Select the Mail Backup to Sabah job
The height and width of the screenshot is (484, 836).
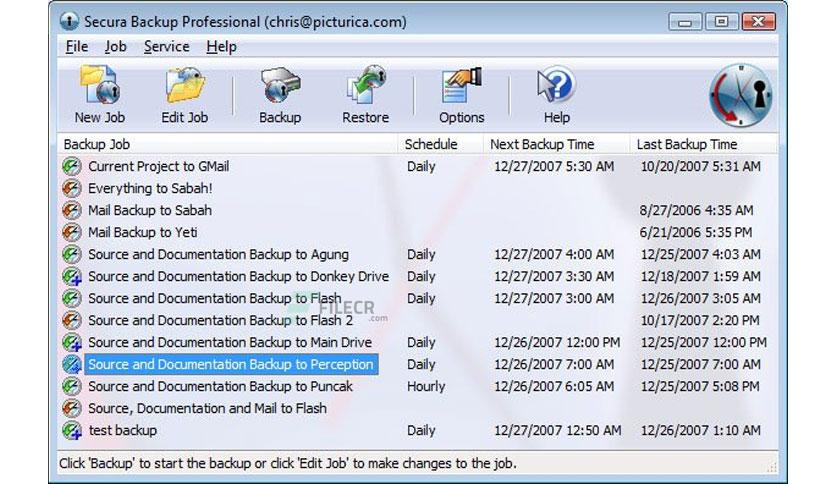(x=150, y=210)
